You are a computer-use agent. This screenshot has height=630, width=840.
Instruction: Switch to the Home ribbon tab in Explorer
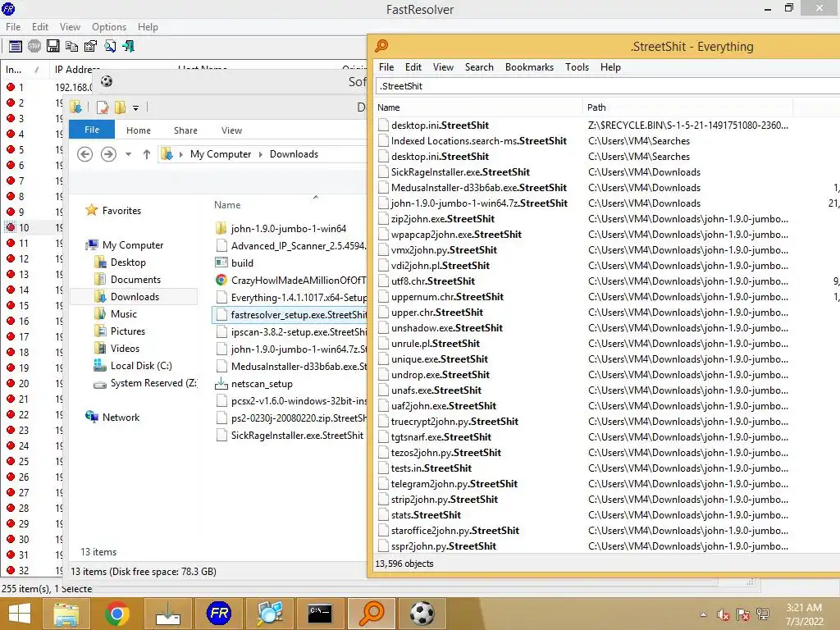138,130
